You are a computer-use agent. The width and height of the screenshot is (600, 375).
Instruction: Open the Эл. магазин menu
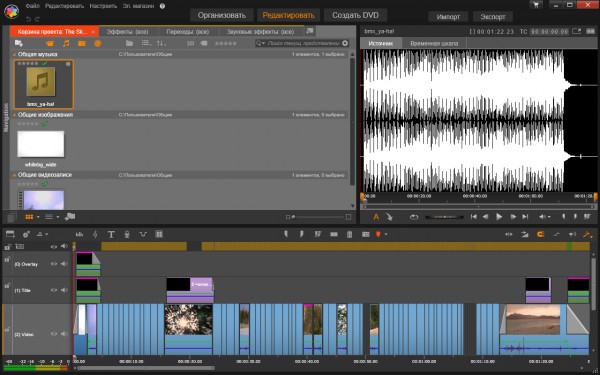(x=138, y=6)
